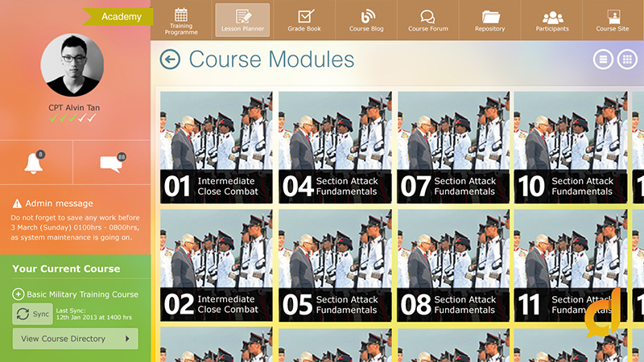The width and height of the screenshot is (644, 362).
Task: Go back using the Course Modules arrow
Action: 170,60
